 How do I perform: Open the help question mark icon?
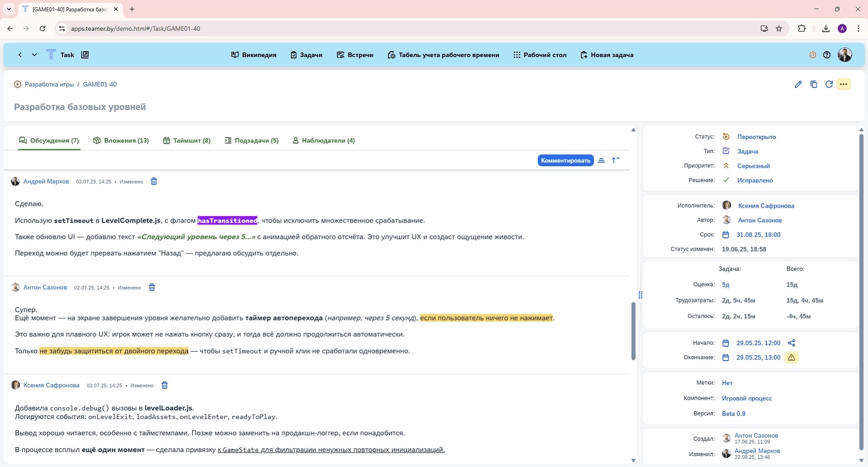(827, 55)
